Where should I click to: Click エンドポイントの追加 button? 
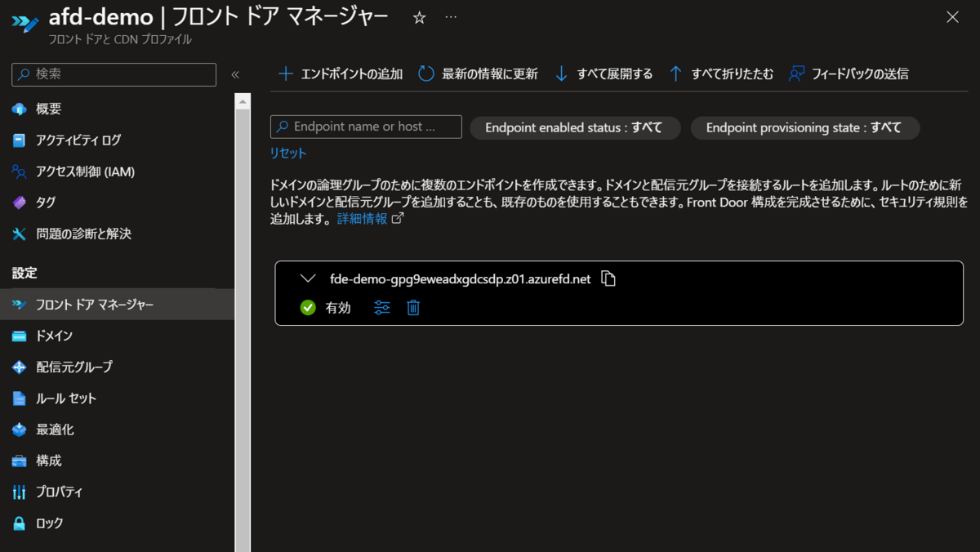[341, 74]
